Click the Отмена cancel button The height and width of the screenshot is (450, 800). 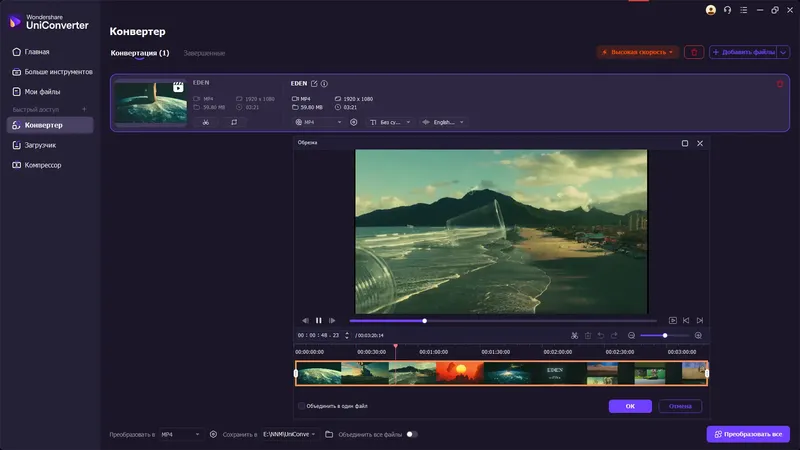[x=680, y=406]
